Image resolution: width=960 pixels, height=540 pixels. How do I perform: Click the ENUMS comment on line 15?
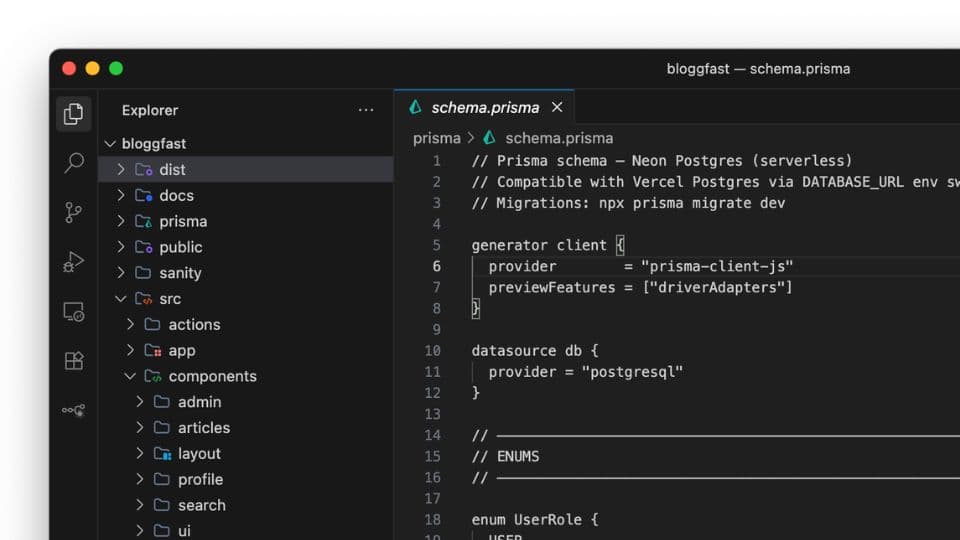tap(505, 457)
